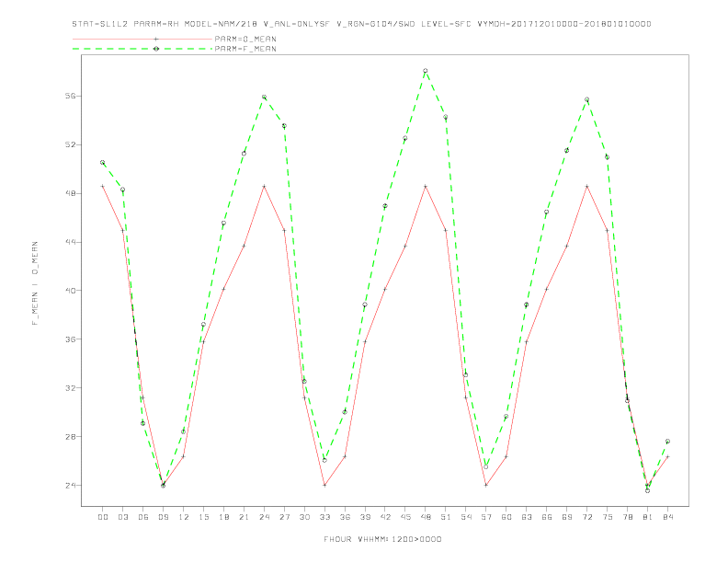Click x-axis forecast hour label 72
This screenshot has width=728, height=563.
(587, 517)
